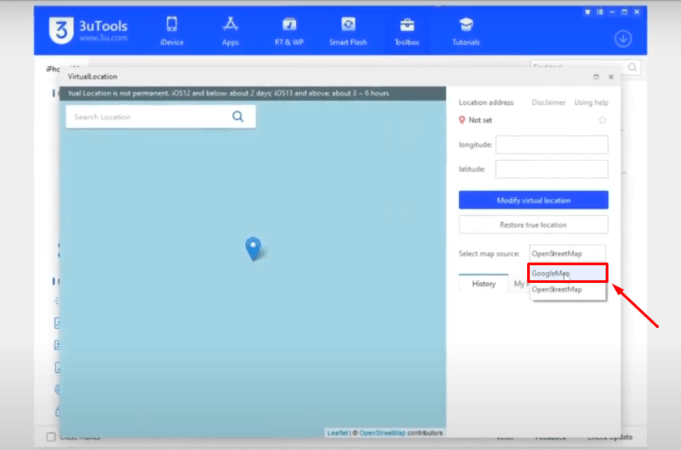This screenshot has width=681, height=450.
Task: Click the blue map pin marker
Action: tap(253, 248)
